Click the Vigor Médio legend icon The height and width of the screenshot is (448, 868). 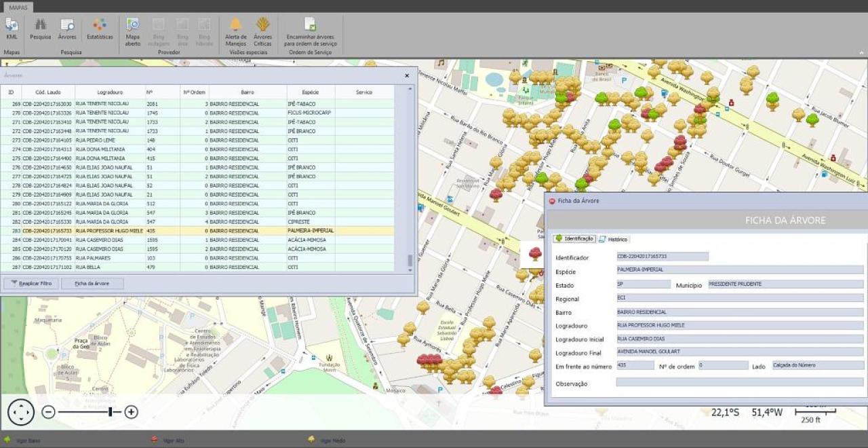[311, 440]
